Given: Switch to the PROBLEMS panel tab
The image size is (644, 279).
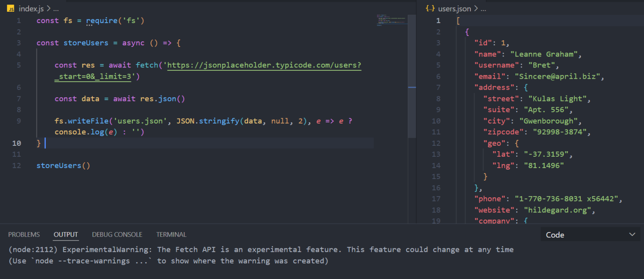Looking at the screenshot, I should pos(24,235).
